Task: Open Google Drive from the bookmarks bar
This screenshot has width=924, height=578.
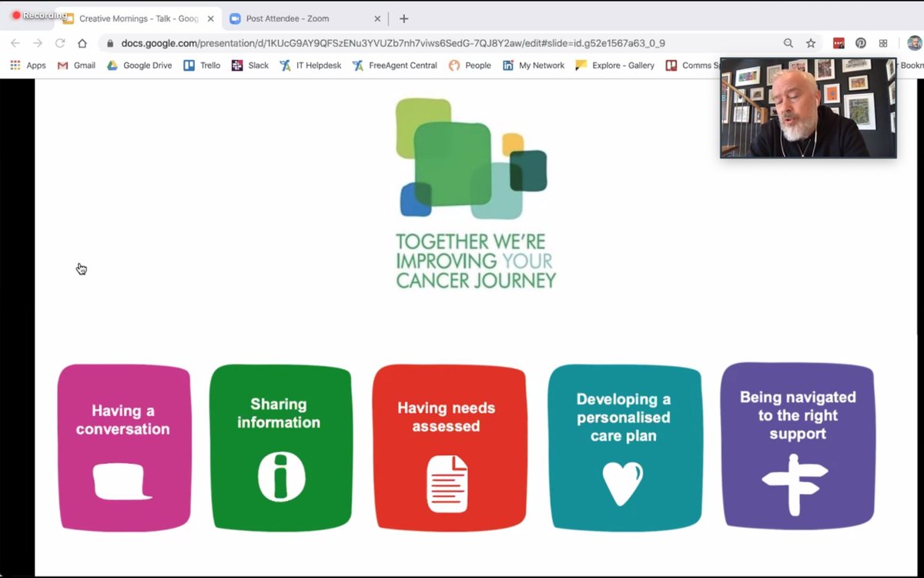Action: coord(139,66)
